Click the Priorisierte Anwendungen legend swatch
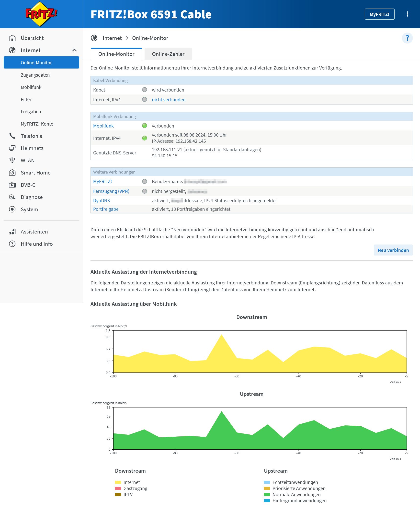Screen dimensions: 420x513 [267, 488]
